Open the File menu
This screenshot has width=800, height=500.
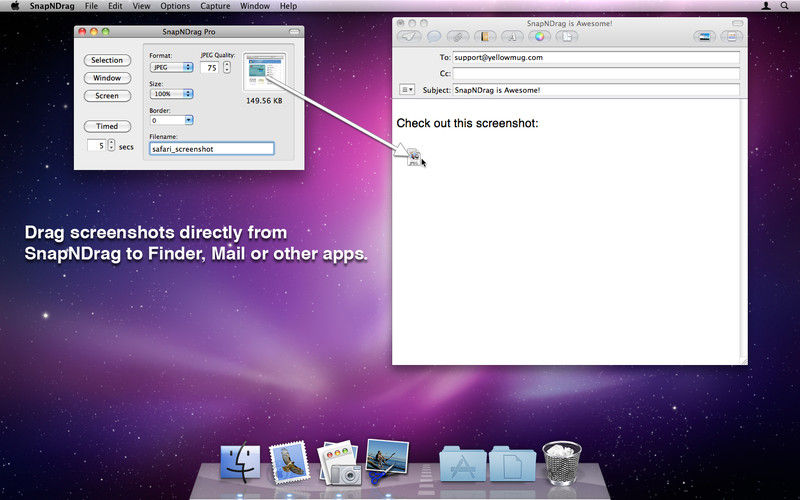pos(91,6)
